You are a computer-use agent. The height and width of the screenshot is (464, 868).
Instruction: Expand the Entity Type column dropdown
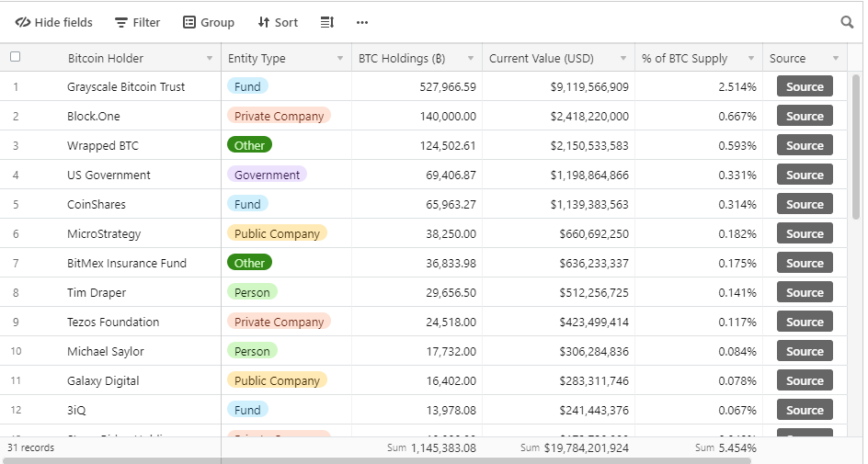pos(340,58)
